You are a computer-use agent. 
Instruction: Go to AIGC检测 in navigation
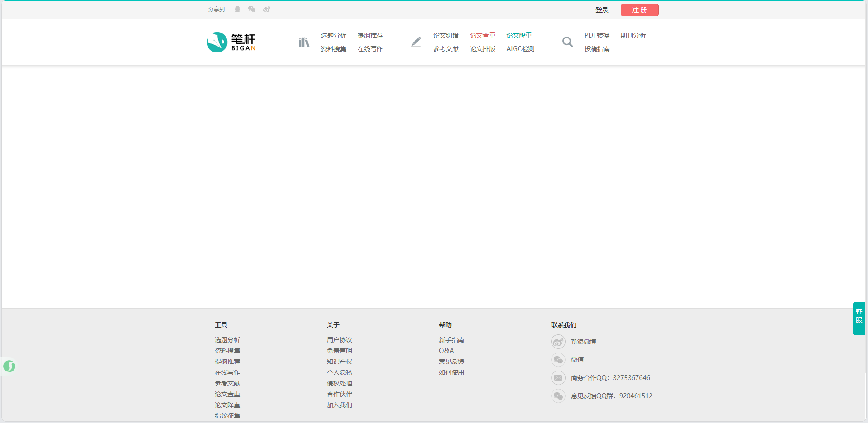pyautogui.click(x=520, y=49)
